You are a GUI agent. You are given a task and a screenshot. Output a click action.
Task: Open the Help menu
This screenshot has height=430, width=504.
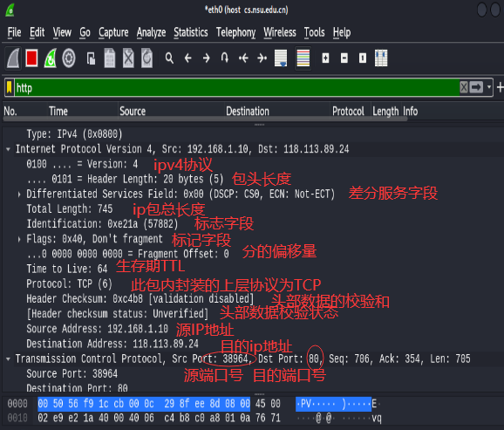tap(342, 32)
